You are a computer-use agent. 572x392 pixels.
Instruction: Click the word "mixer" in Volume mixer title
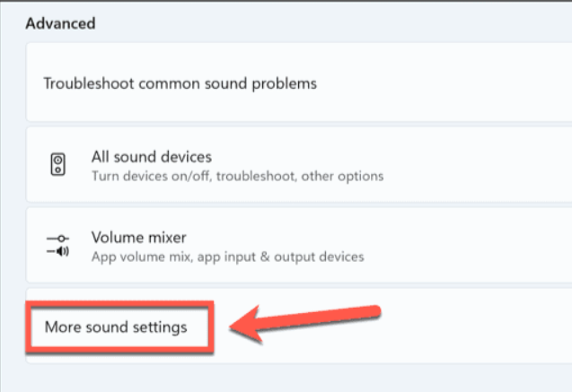(164, 238)
